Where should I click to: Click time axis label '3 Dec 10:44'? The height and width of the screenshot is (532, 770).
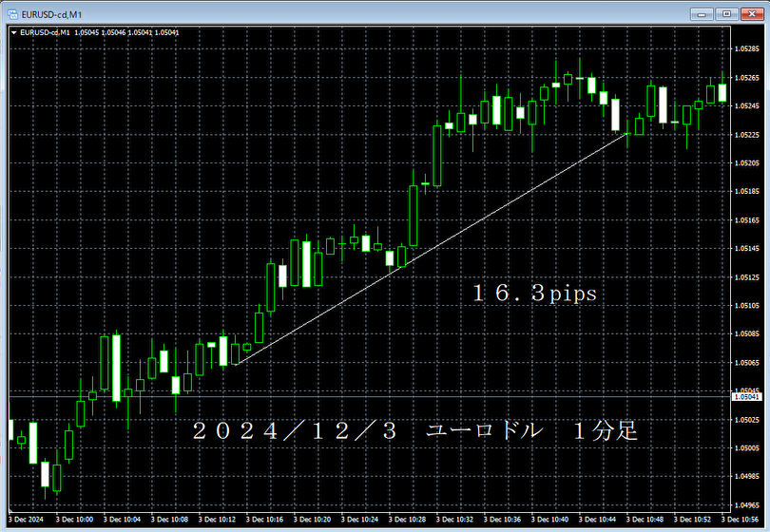(598, 520)
